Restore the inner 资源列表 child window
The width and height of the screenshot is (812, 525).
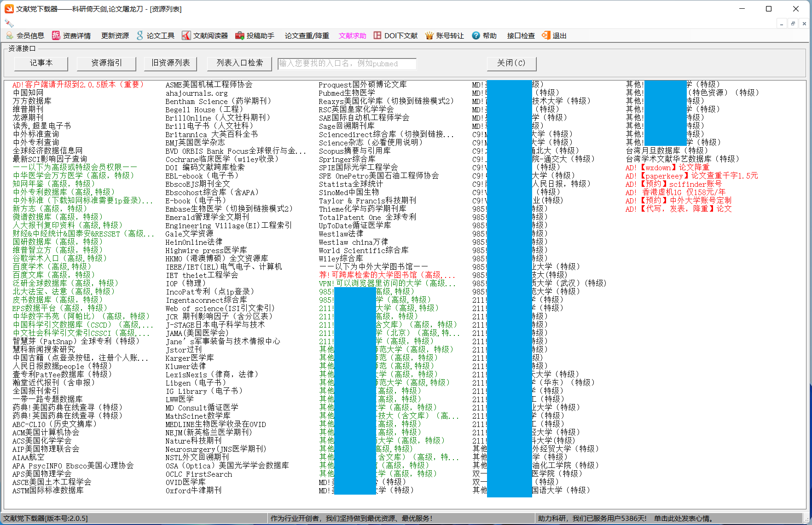coord(793,23)
